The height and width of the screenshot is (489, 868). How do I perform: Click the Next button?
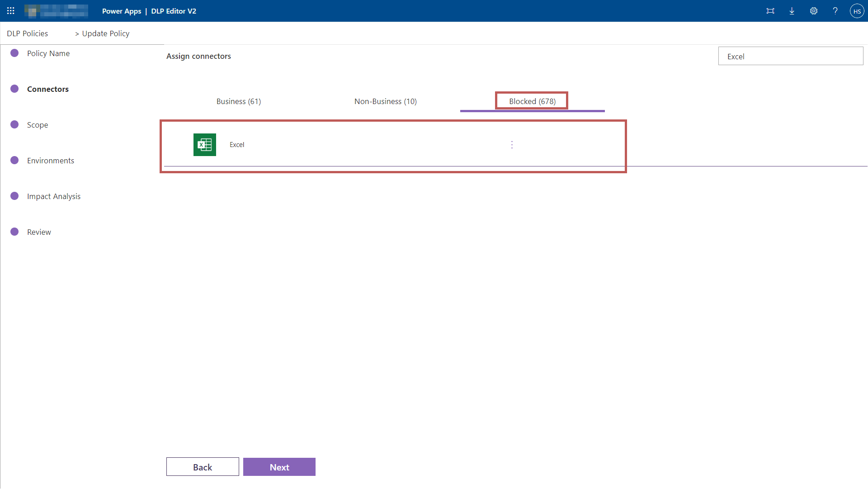[279, 467]
